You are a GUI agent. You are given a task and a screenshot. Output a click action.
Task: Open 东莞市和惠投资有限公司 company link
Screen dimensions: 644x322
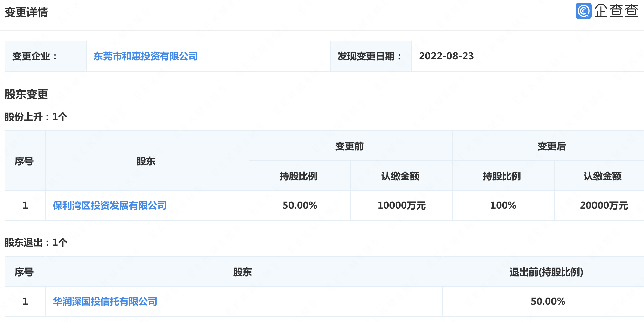[x=145, y=56]
